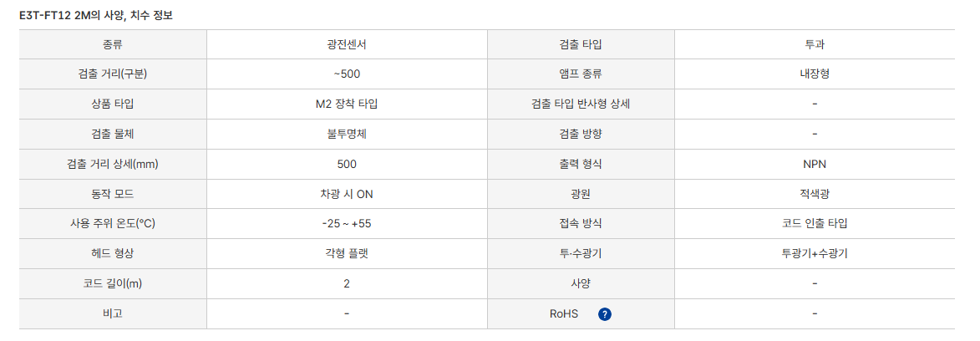This screenshot has width=980, height=341.
Task: Click the M2 장착 타입 value
Action: click(x=347, y=104)
